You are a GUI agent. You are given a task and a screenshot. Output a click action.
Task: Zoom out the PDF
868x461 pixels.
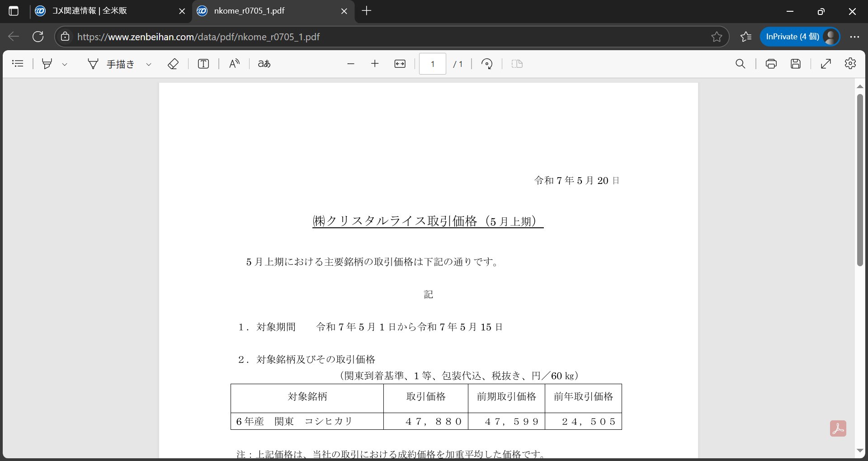(x=351, y=64)
